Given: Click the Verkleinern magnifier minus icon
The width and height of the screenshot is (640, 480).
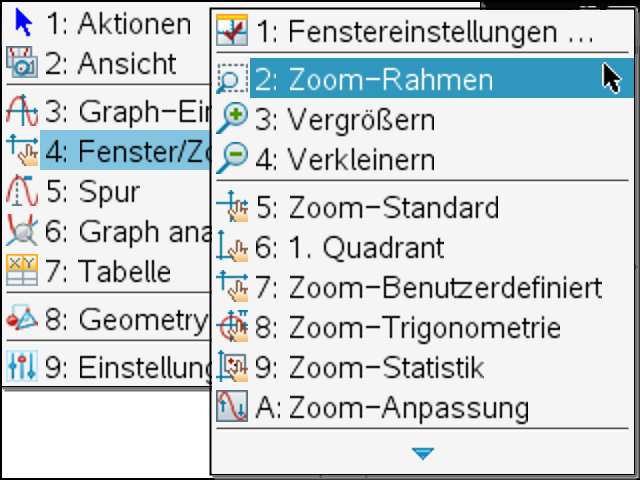Looking at the screenshot, I should point(232,157).
